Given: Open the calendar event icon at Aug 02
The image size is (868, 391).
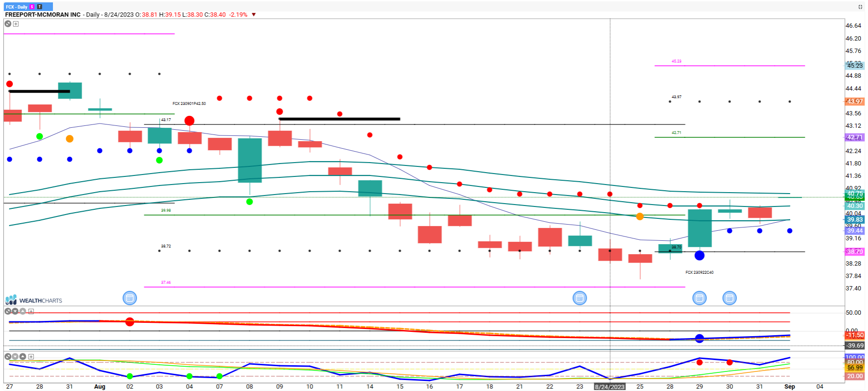Looking at the screenshot, I should pos(130,298).
